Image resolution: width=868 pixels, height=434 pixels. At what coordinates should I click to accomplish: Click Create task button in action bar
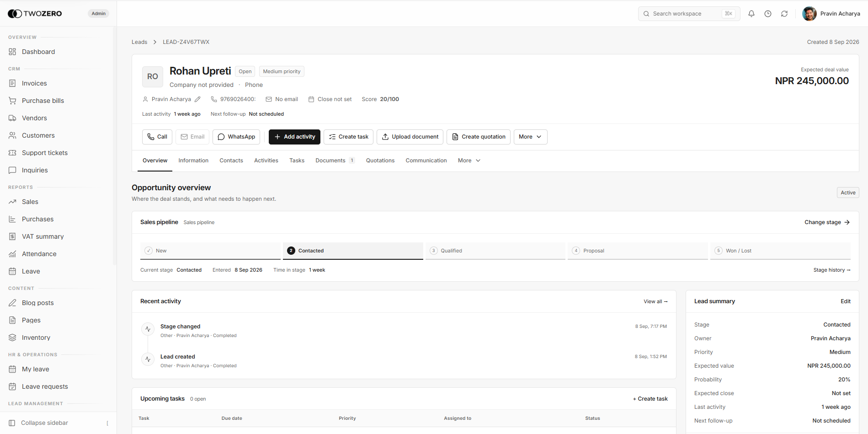tap(348, 137)
